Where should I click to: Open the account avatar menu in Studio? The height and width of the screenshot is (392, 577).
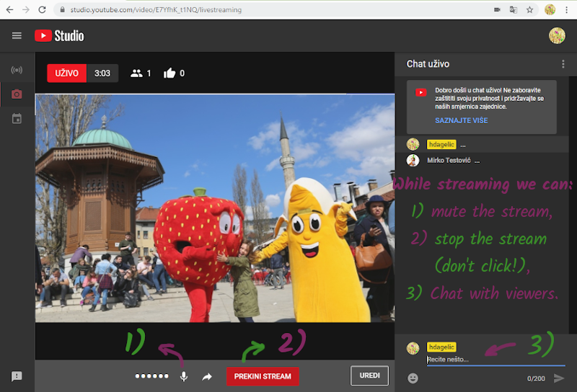point(557,35)
